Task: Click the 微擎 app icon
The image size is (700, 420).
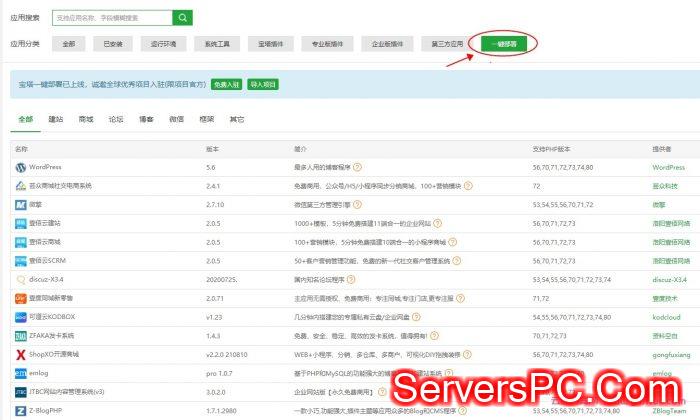Action: (20, 205)
